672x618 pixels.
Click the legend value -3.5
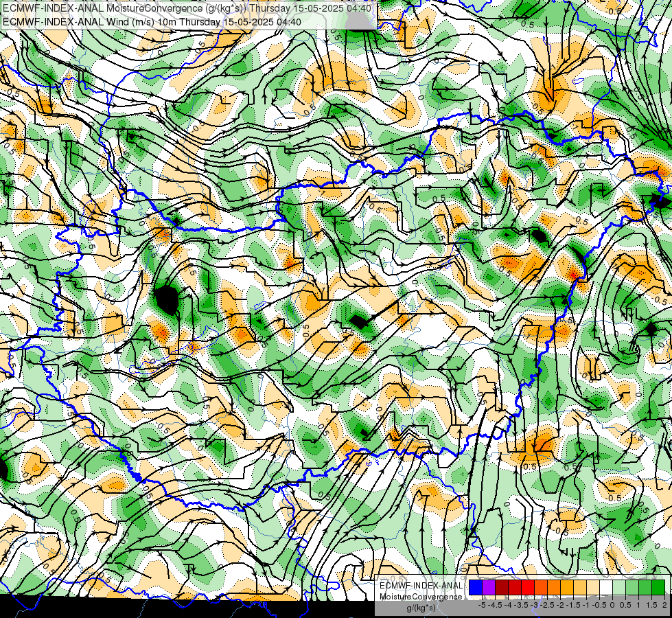coord(522,605)
